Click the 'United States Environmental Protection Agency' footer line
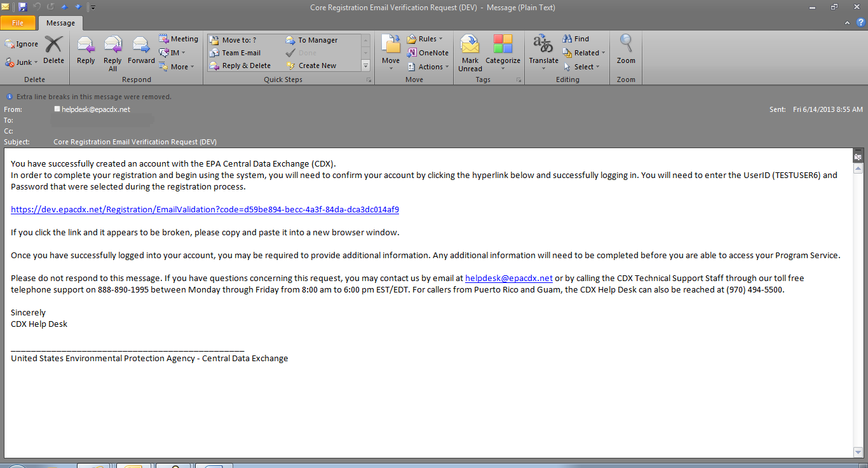The image size is (868, 468). pyautogui.click(x=149, y=358)
